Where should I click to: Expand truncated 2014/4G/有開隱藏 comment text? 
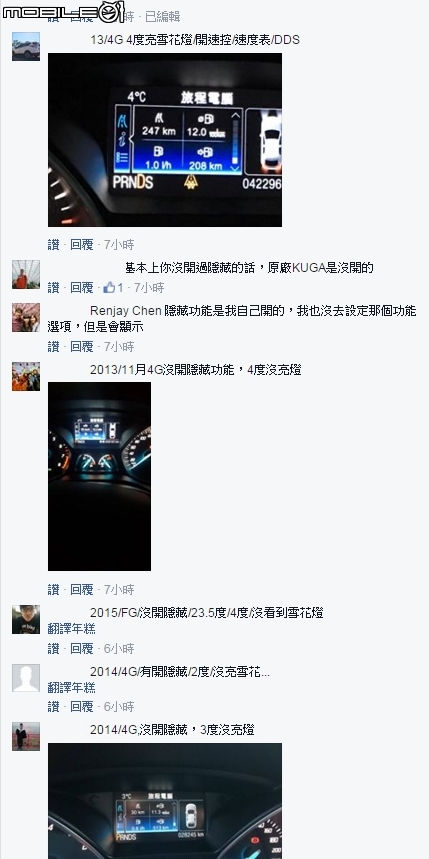tap(265, 672)
